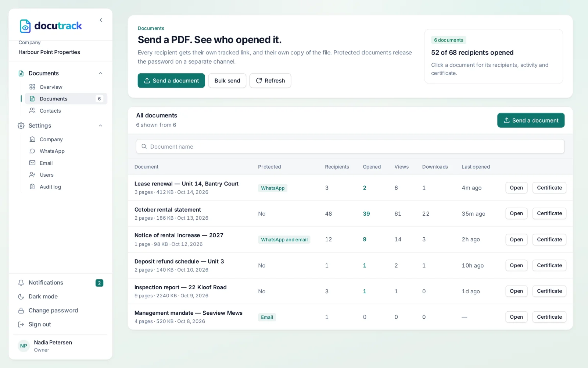588x368 pixels.
Task: Click the NP user avatar
Action: coord(24,346)
